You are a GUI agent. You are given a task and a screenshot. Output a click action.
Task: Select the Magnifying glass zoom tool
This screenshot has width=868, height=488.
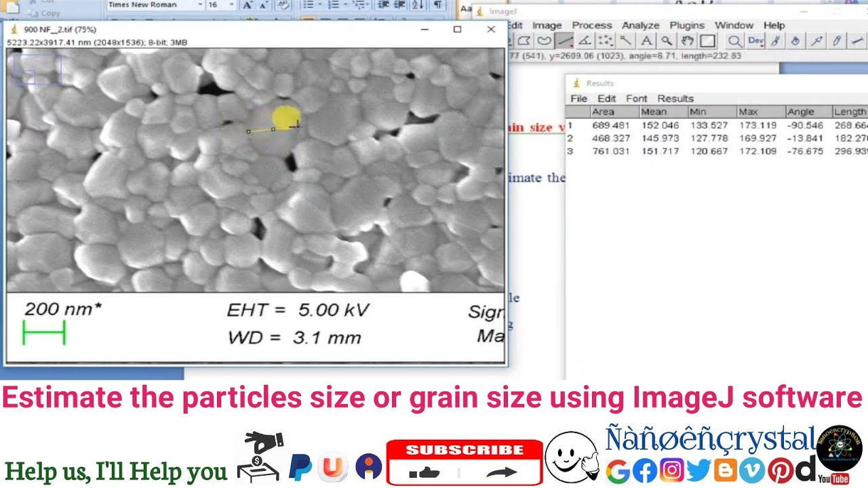coord(667,41)
